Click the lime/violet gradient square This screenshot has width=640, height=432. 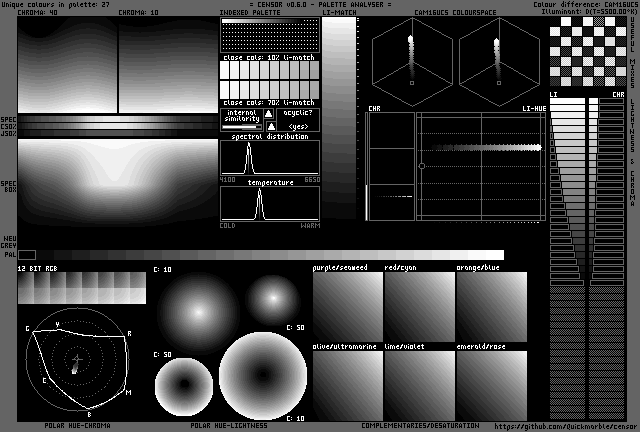pos(420,386)
